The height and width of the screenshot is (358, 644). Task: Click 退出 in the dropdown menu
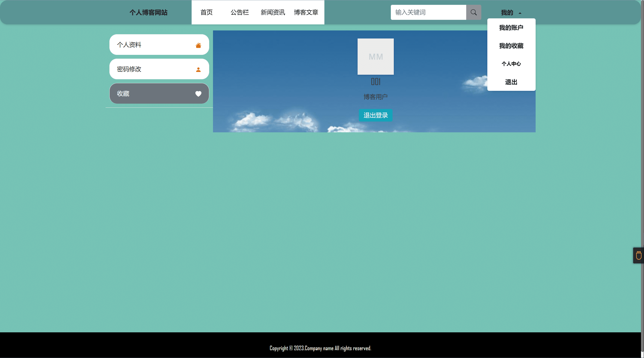point(511,82)
